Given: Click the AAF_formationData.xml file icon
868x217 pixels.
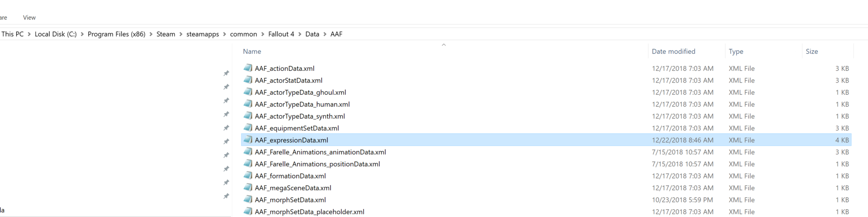Looking at the screenshot, I should click(x=248, y=175).
